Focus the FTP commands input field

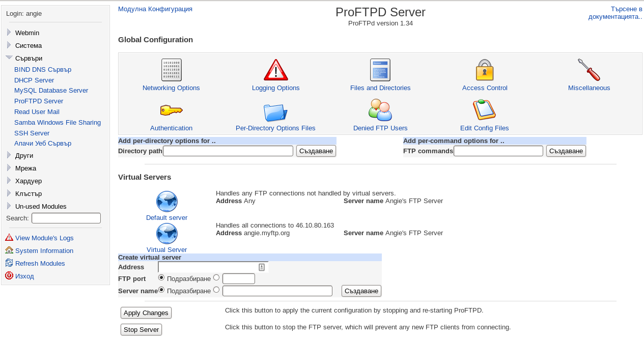[x=498, y=151]
